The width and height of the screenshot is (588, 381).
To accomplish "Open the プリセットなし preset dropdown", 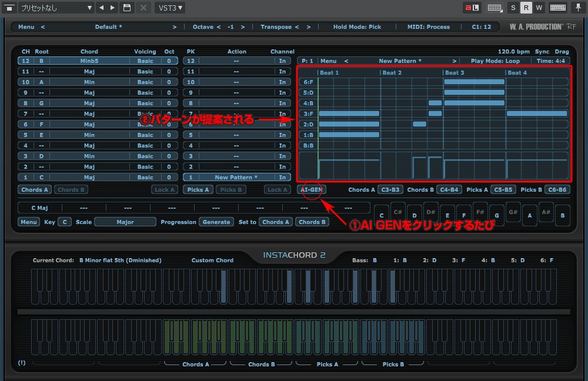I will 56,8.
